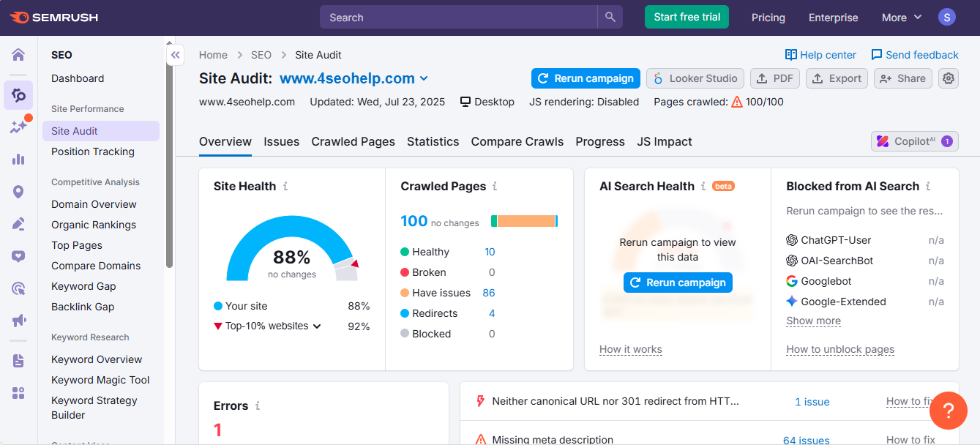The image size is (980, 445).
Task: Open the pencil Content sidebar icon
Action: (x=18, y=223)
